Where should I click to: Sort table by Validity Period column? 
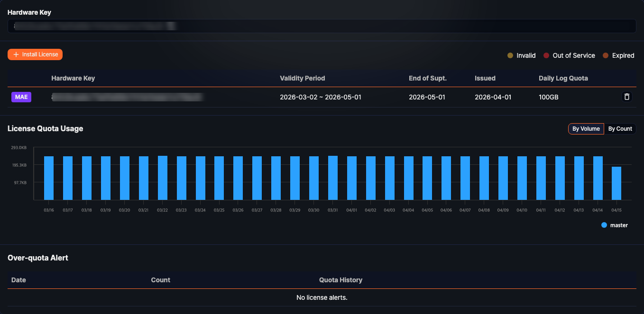click(x=303, y=78)
